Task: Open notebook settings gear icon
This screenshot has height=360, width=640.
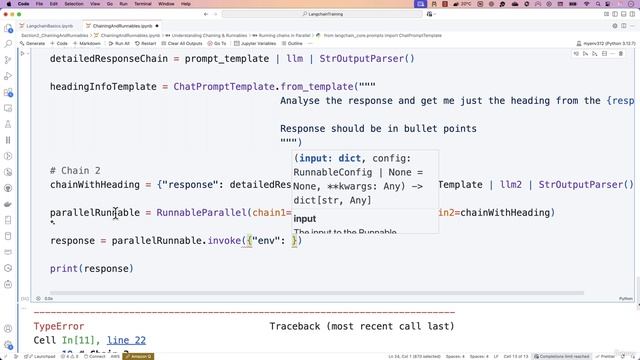Action: [615, 26]
